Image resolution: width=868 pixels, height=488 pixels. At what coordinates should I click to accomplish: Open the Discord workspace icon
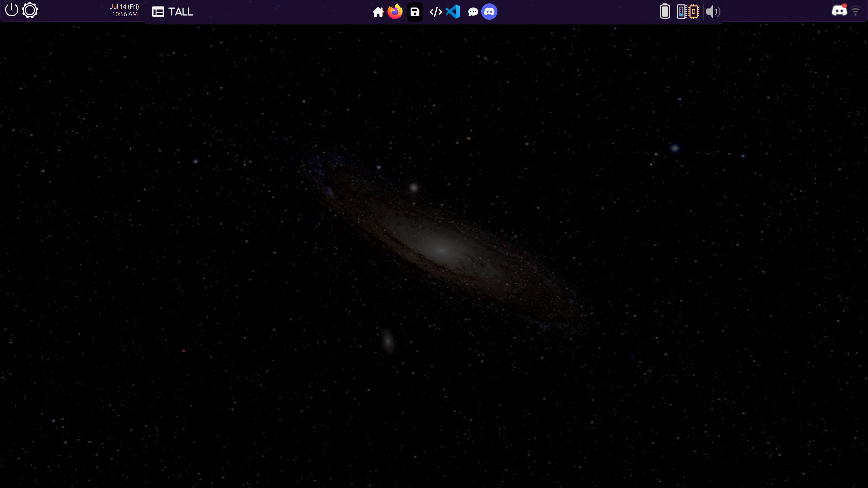[x=489, y=12]
